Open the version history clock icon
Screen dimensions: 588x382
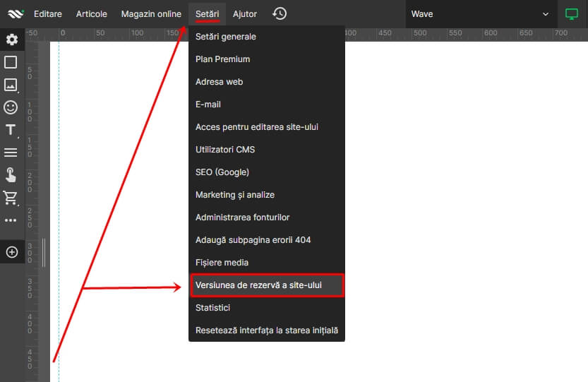(280, 13)
